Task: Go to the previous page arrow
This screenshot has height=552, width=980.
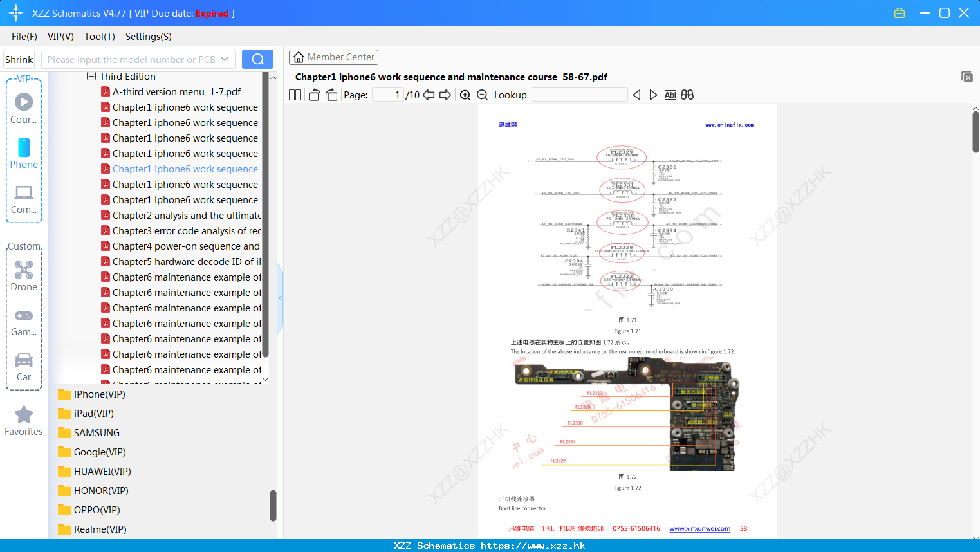Action: tap(429, 95)
